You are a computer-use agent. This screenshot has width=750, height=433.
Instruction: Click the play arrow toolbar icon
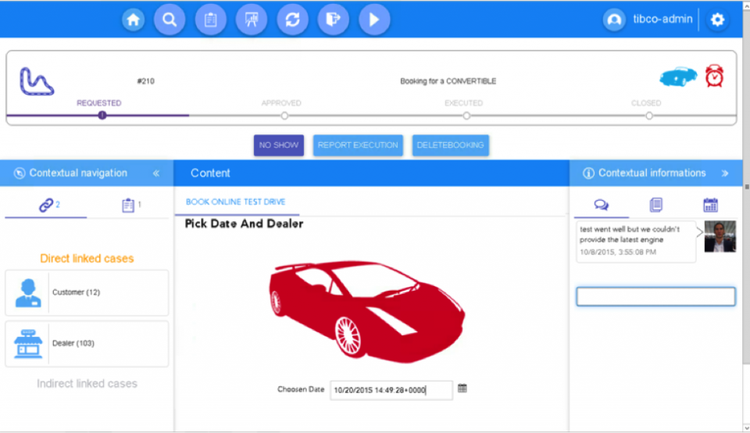(x=375, y=20)
